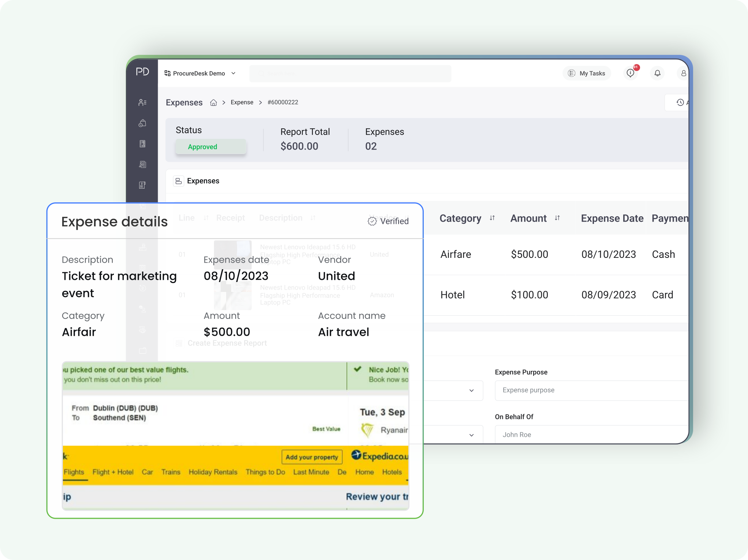Open the notifications bell

click(658, 73)
